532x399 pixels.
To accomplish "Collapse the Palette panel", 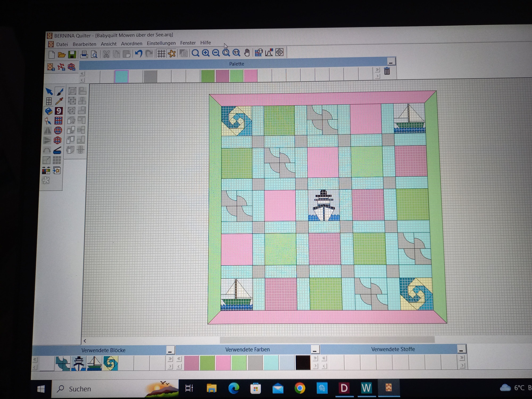I will pyautogui.click(x=390, y=63).
